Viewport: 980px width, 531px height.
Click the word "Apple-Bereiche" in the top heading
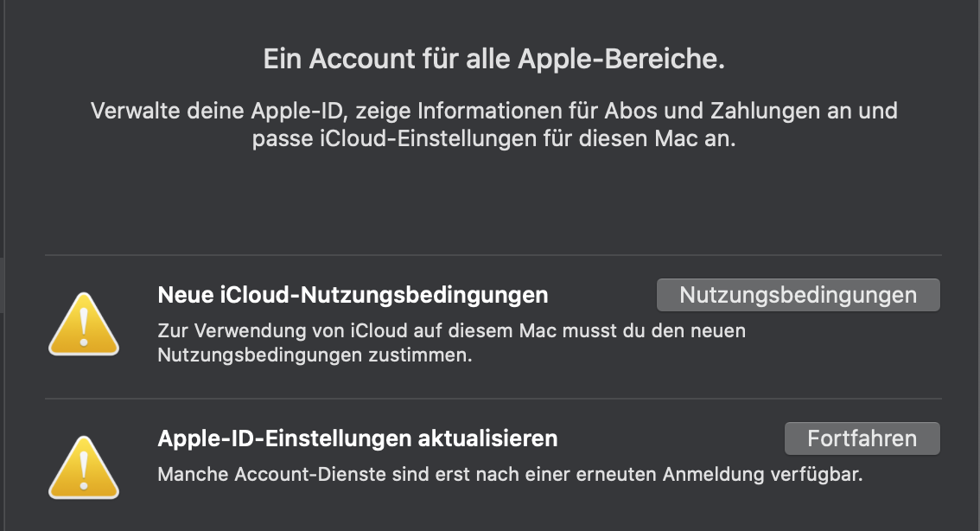pyautogui.click(x=619, y=60)
